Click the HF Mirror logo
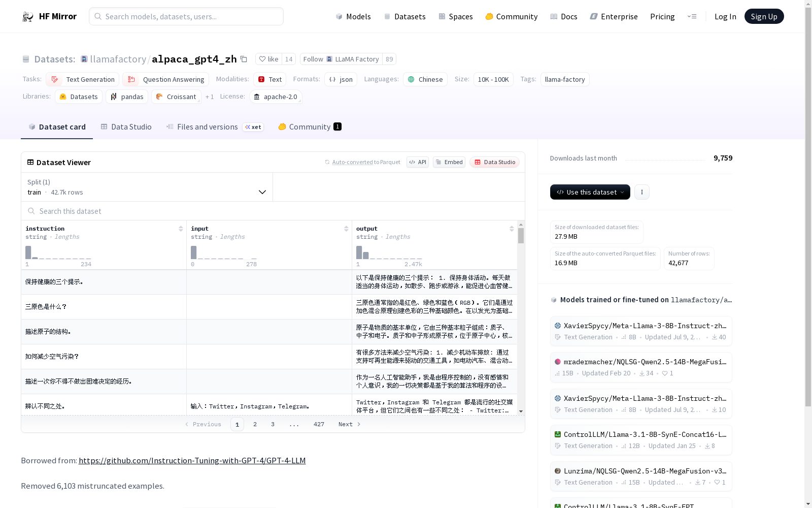This screenshot has width=812, height=508. [49, 16]
